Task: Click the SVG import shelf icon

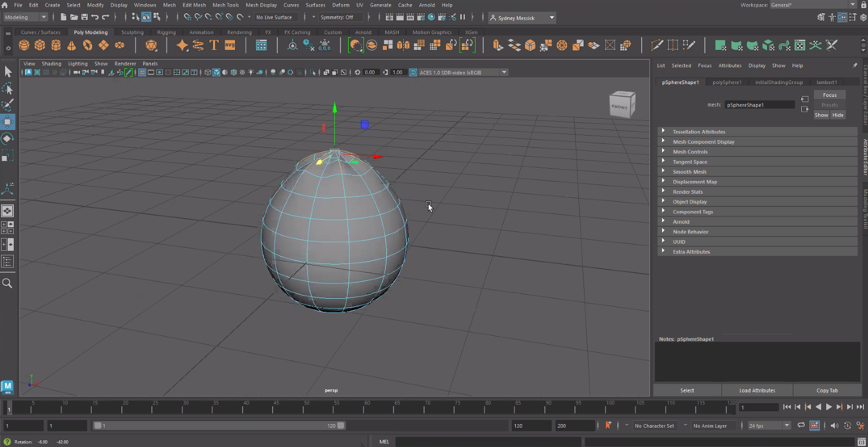Action: click(230, 45)
